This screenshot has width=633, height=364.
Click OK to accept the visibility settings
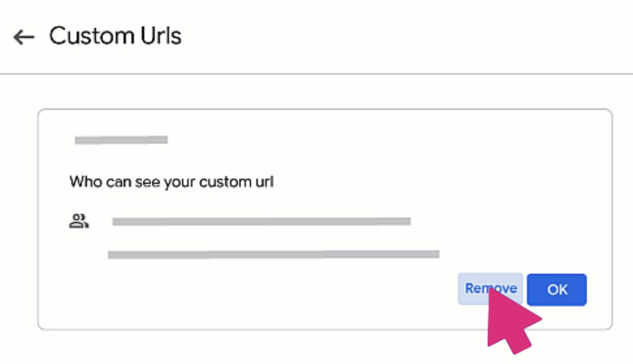coord(556,288)
